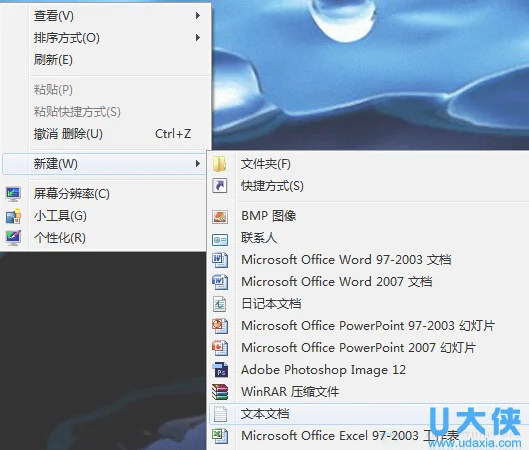Click the shortcut arrow icon beside 快捷方式(S)

coord(220,186)
